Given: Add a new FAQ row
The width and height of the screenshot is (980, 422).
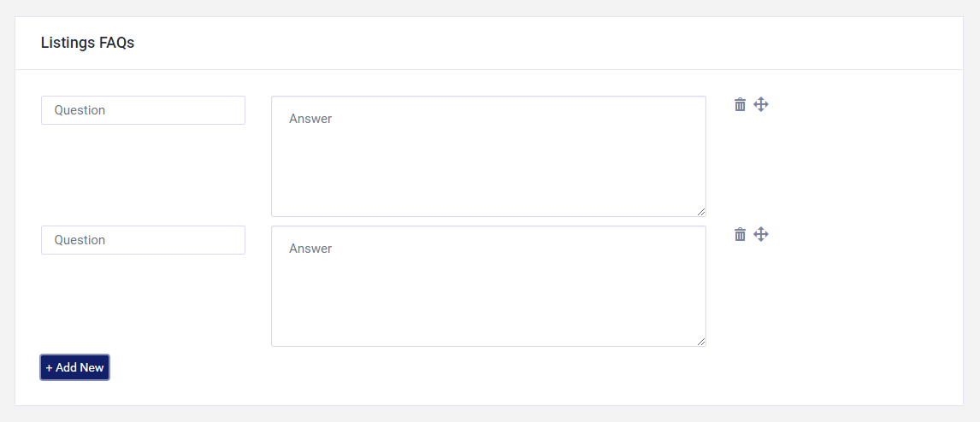Looking at the screenshot, I should (x=74, y=367).
